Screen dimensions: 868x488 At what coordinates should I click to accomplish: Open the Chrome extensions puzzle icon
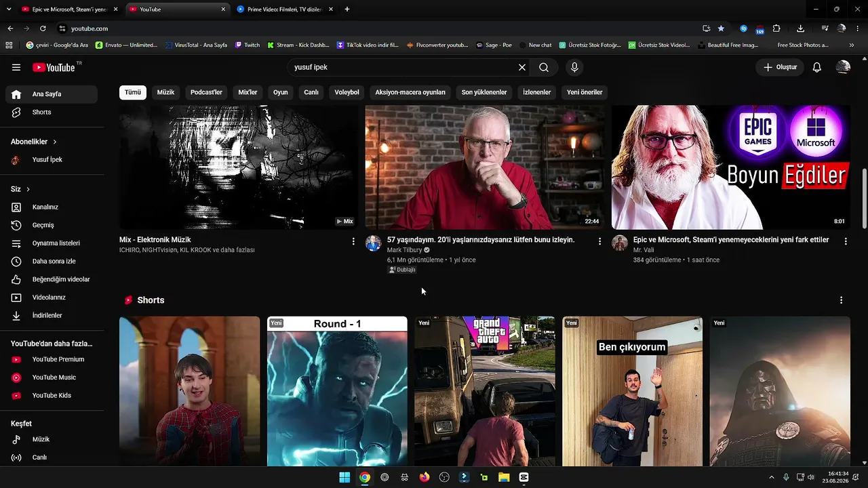776,28
